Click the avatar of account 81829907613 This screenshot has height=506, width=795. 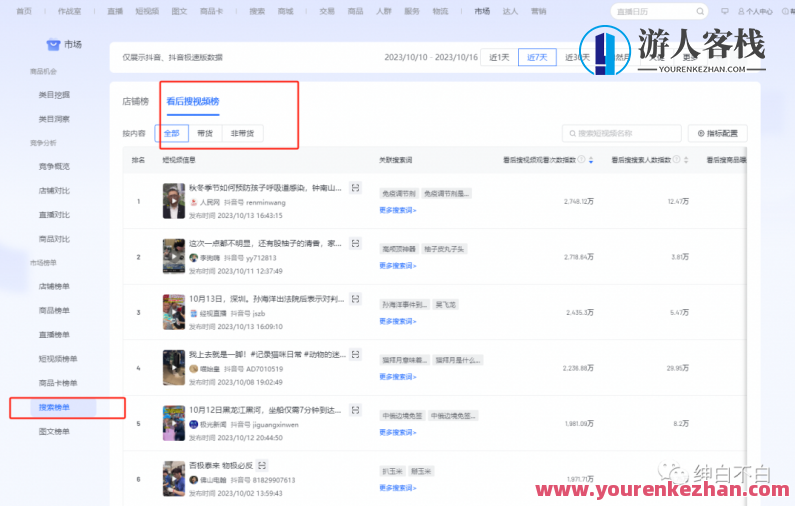[193, 480]
